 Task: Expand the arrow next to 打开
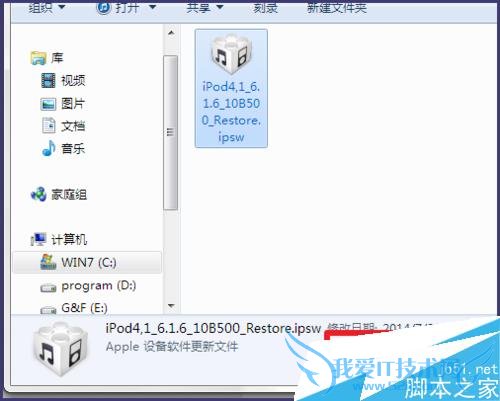pos(152,7)
